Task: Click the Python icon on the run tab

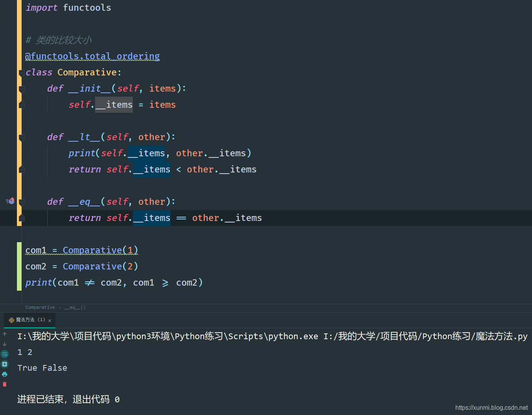Action: (x=12, y=320)
